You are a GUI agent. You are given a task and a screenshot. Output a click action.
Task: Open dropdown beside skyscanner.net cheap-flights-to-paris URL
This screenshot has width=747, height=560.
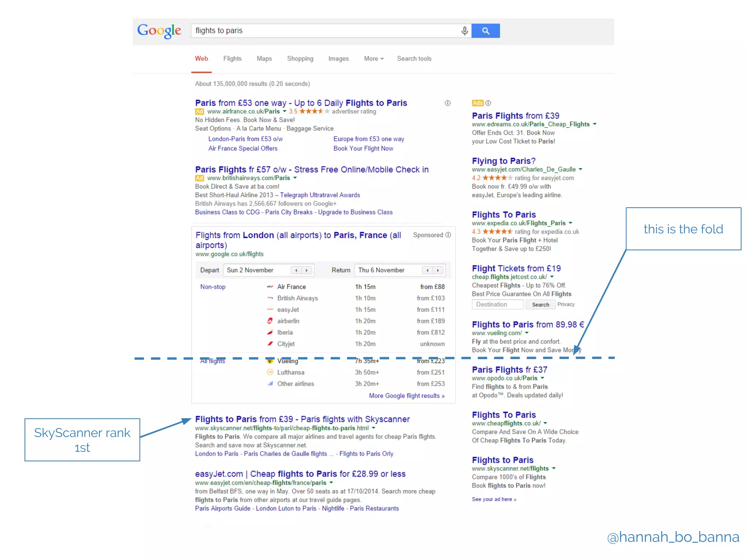click(x=373, y=428)
